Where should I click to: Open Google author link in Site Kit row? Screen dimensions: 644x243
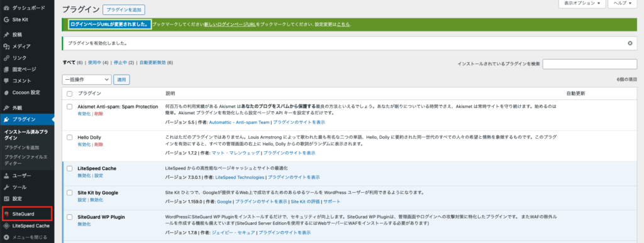[225, 202]
